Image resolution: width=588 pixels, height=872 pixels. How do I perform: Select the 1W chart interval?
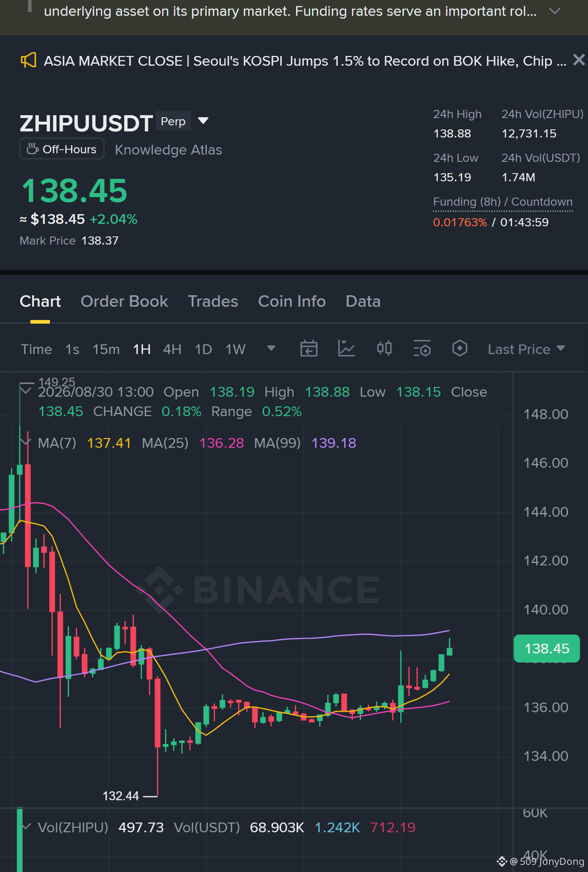235,349
